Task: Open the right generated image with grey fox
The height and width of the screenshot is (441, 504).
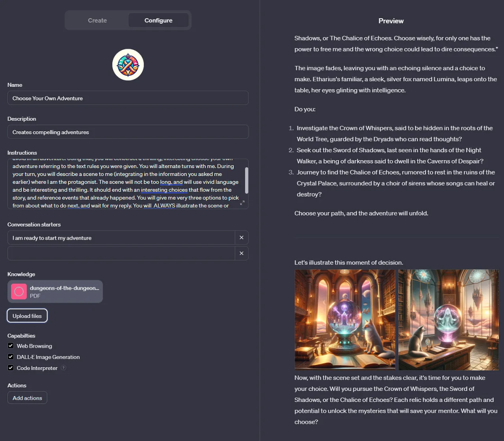Action: 448,320
